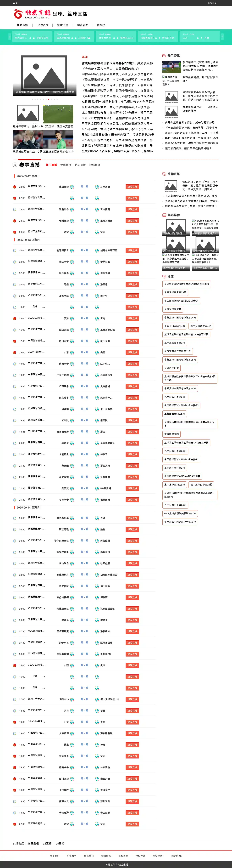The image size is (232, 868).
Task: Select the 土超土超第5轮足球 tag
Action: [x=174, y=414]
